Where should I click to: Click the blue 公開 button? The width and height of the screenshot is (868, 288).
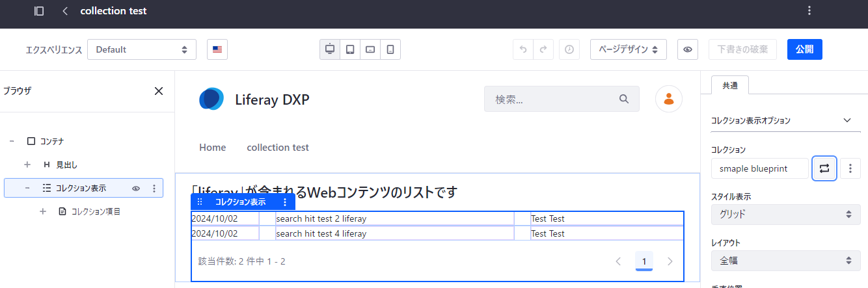(805, 49)
